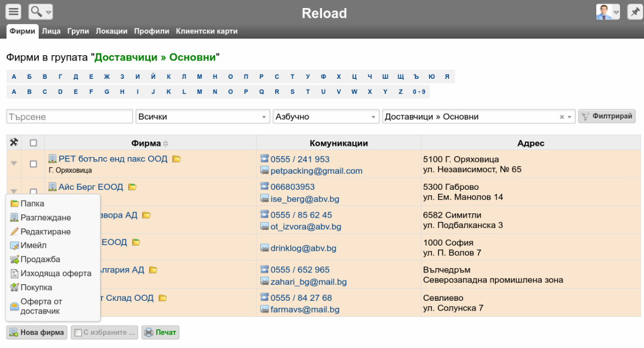Click the printer Печат button
The height and width of the screenshot is (348, 644).
click(160, 332)
